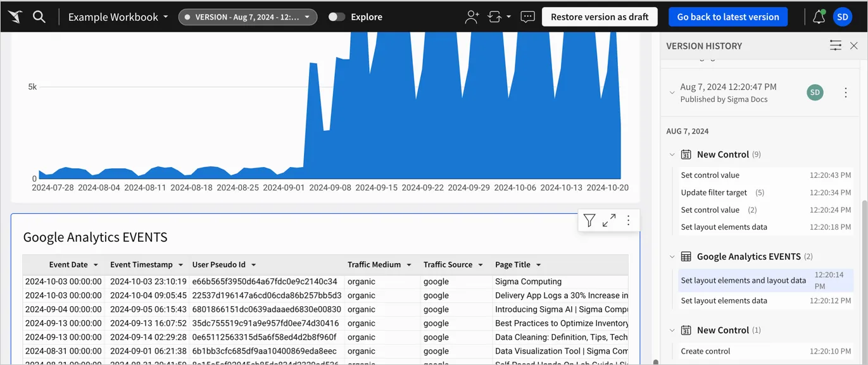The image size is (868, 365).
Task: Open the share with people icon
Action: pyautogui.click(x=472, y=17)
